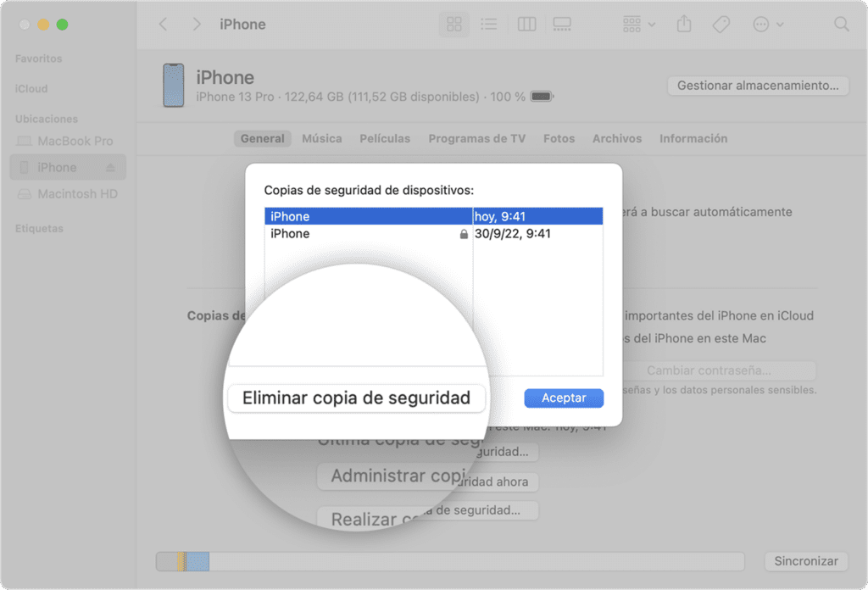Go forward with the right chevron
This screenshot has width=868, height=590.
[x=197, y=25]
